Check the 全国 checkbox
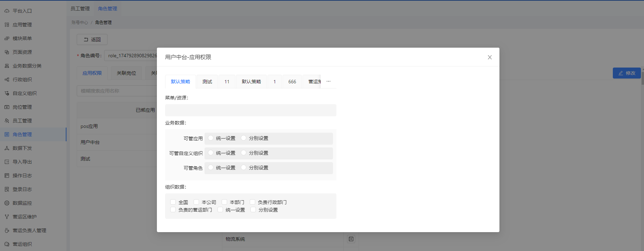This screenshot has height=251, width=644. (x=173, y=202)
